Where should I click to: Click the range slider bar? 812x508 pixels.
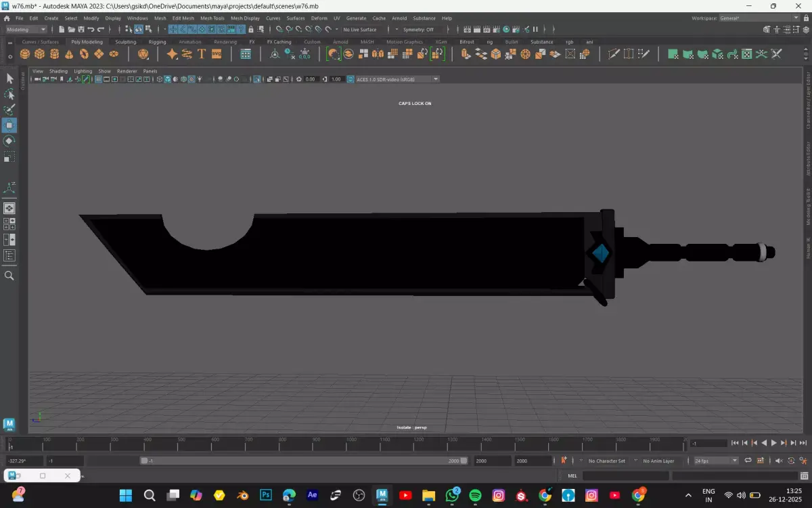click(304, 461)
